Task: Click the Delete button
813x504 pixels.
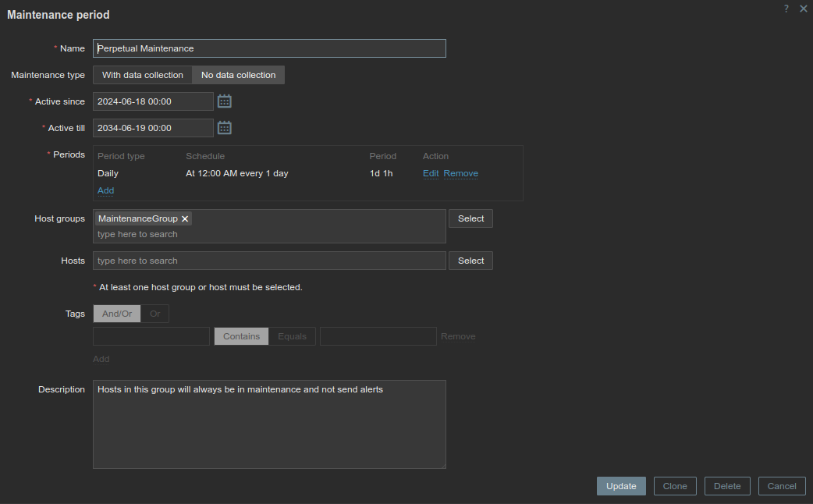Action: pos(727,486)
